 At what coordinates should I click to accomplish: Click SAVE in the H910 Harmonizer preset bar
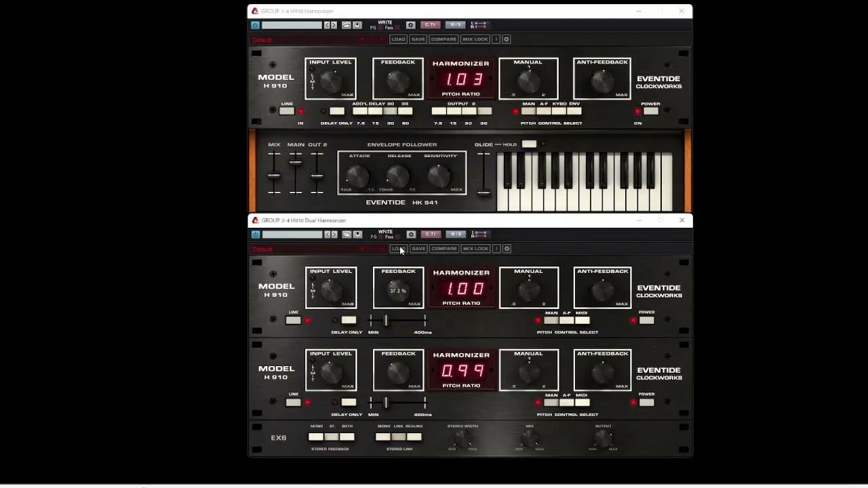418,39
